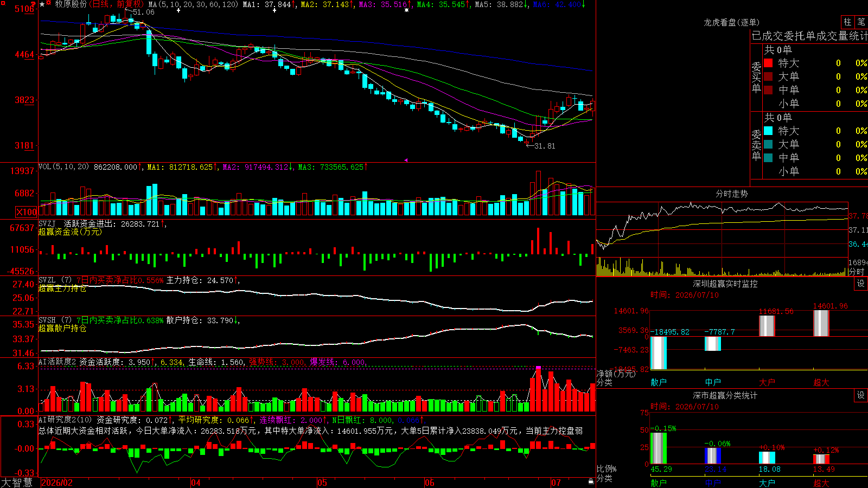
Task: Click the 大户 bar showing 11681.56
Action: [767, 326]
